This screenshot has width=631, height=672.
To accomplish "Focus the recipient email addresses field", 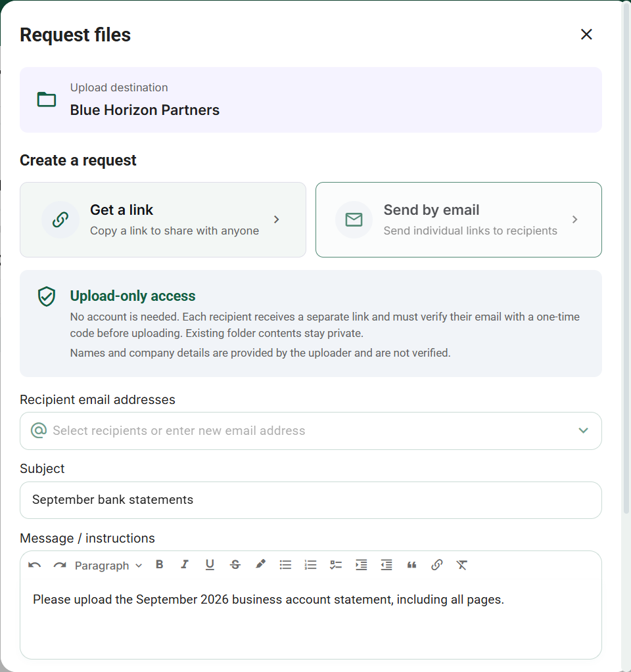I will (310, 431).
